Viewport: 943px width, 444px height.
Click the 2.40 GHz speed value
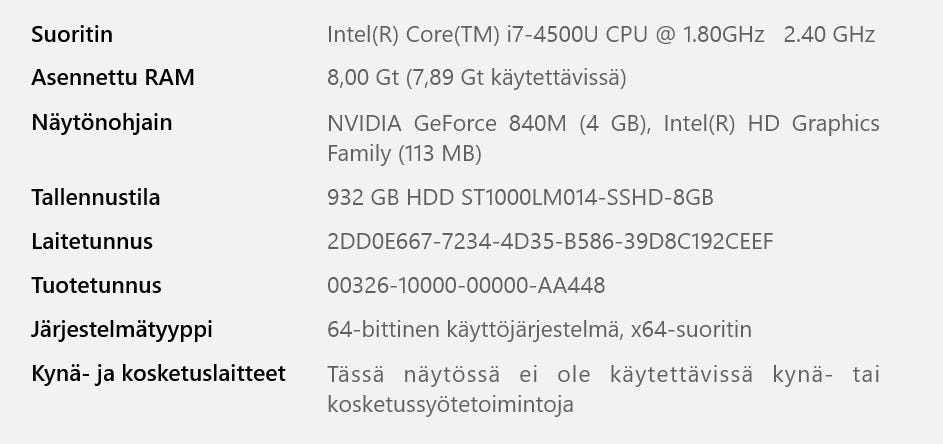[x=829, y=34]
